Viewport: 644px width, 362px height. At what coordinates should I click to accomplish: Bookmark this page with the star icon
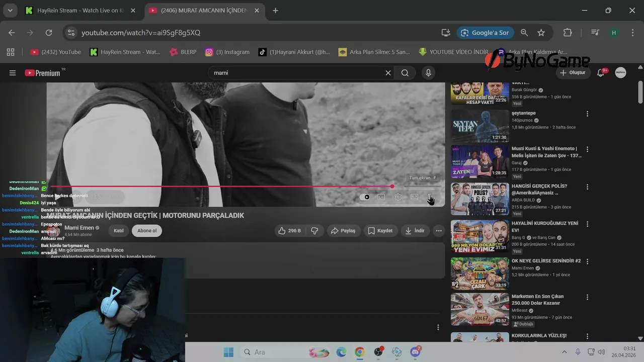click(x=541, y=33)
